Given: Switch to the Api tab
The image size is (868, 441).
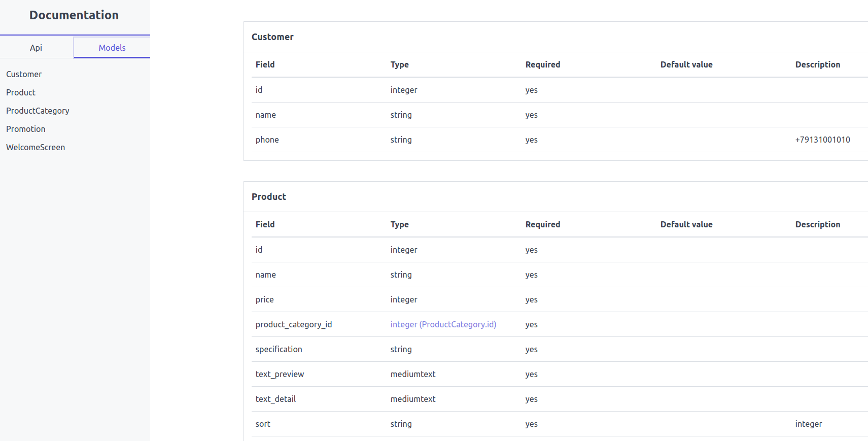Looking at the screenshot, I should coord(36,48).
